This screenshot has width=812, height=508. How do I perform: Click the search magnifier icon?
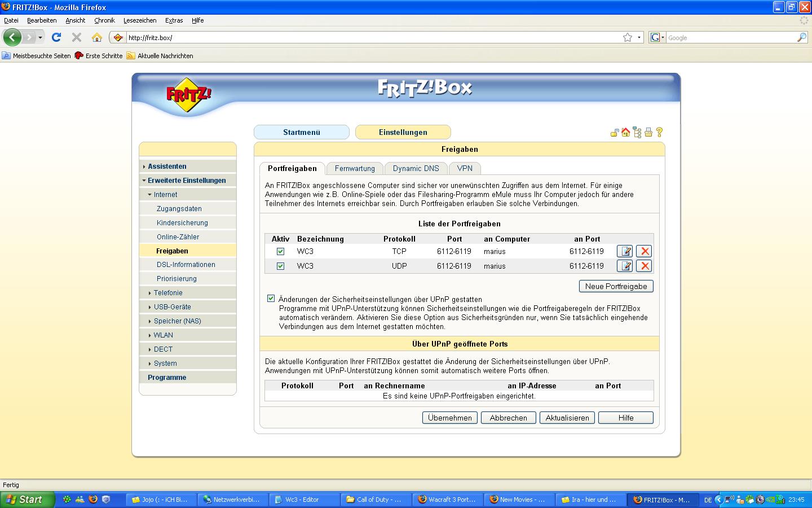coord(802,37)
